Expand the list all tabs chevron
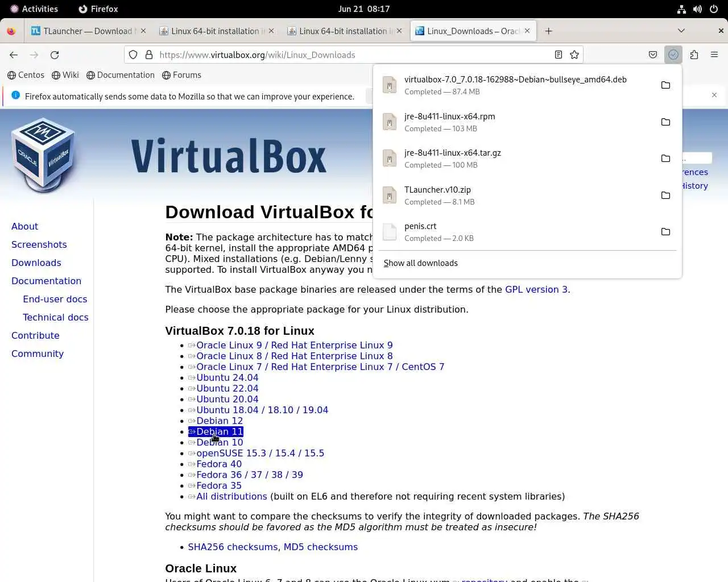This screenshot has height=582, width=728. click(x=681, y=31)
